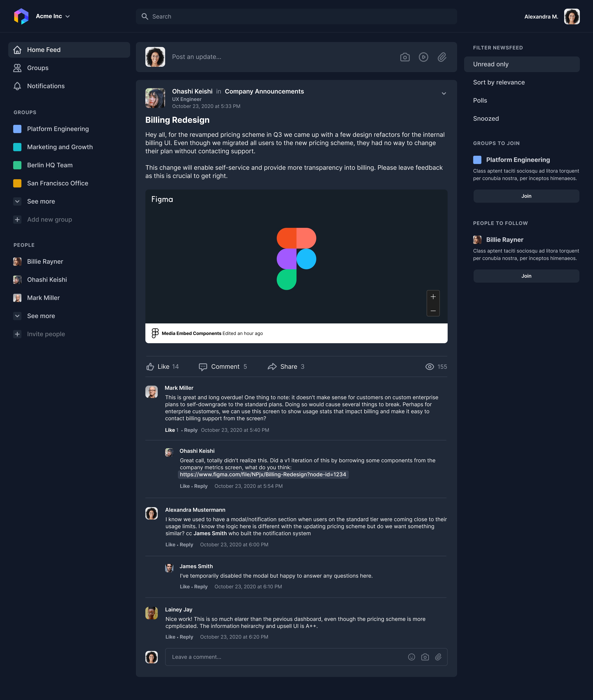Toggle the Unread only filter
Screen dimensions: 593x700
522,64
